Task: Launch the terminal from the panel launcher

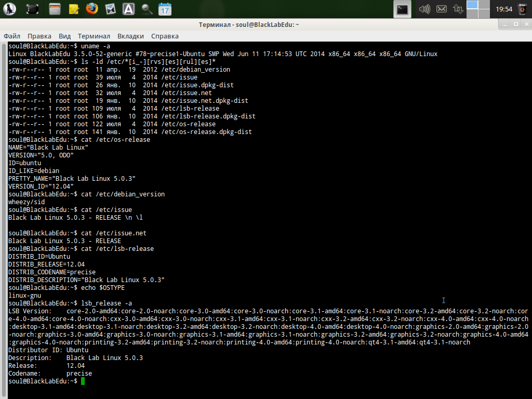Action: point(32,9)
